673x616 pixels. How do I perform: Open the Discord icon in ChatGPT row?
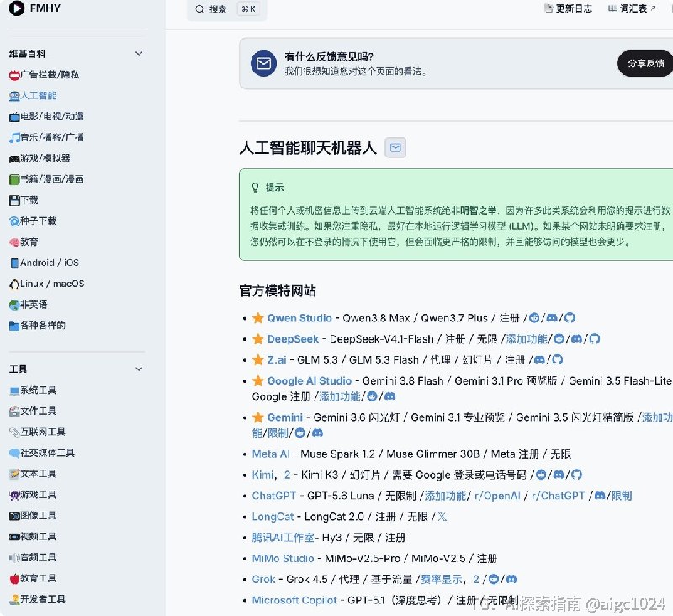coord(600,496)
